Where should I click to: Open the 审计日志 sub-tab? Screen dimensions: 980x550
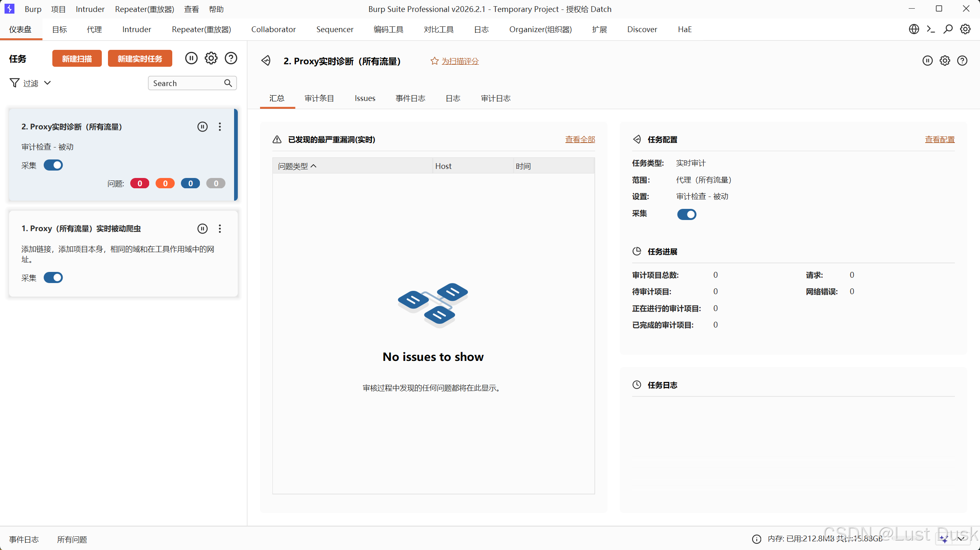point(496,98)
